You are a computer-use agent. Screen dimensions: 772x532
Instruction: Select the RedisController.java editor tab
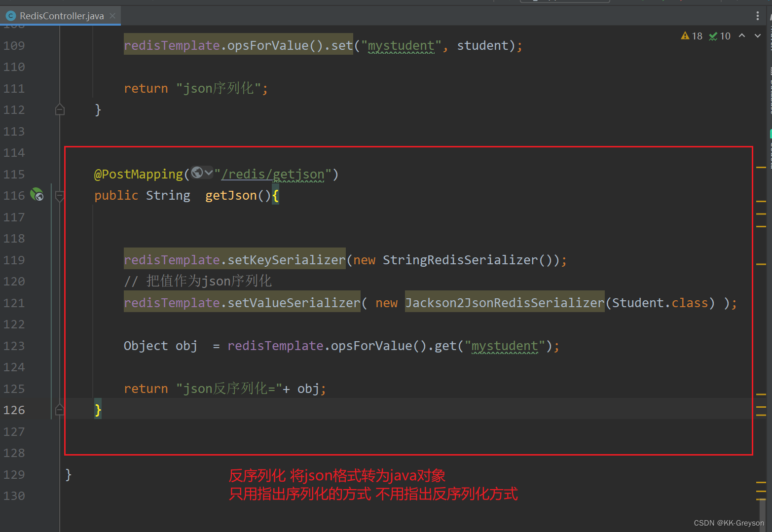tap(61, 16)
